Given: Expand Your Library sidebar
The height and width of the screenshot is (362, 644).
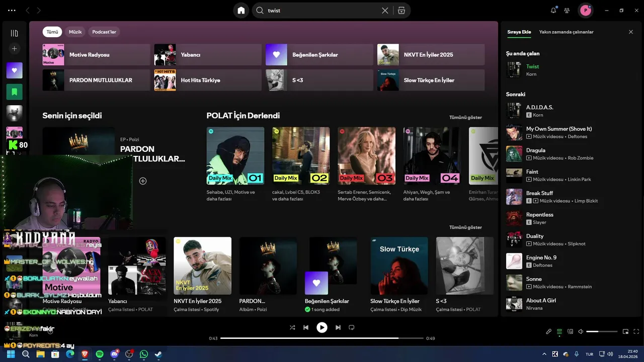Looking at the screenshot, I should (14, 33).
